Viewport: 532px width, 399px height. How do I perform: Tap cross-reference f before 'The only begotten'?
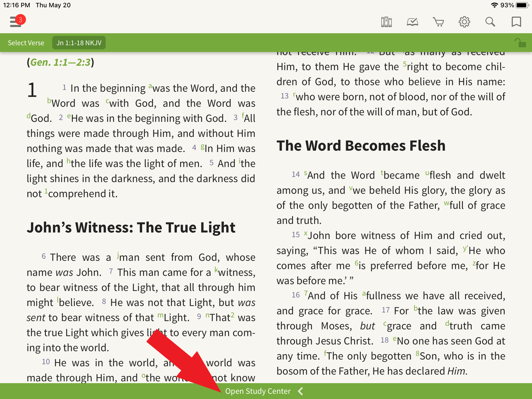(325, 353)
